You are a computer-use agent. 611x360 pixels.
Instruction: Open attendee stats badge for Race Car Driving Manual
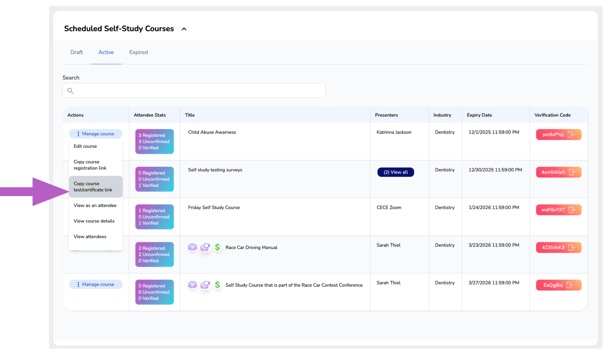click(x=154, y=254)
